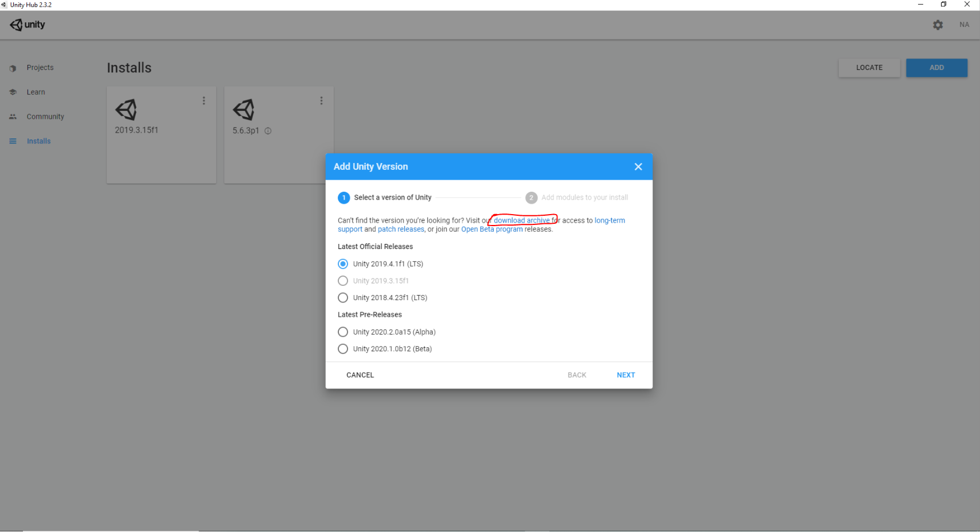This screenshot has height=532, width=980.
Task: Click the BACK button in dialog
Action: 577,375
